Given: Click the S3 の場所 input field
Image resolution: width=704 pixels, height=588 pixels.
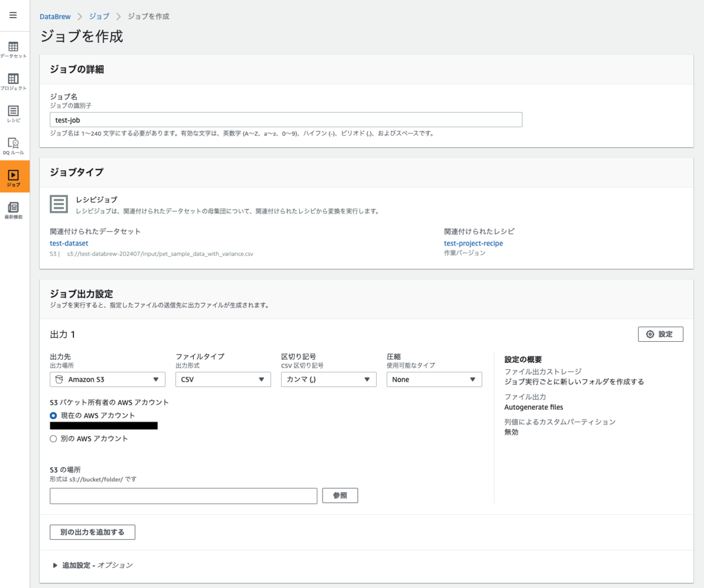Looking at the screenshot, I should [184, 495].
